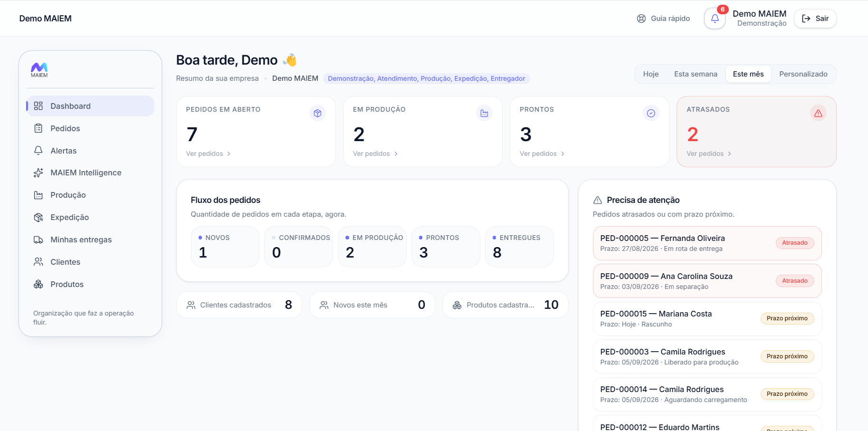Click the Alertas bell icon in the sidebar

pos(38,151)
